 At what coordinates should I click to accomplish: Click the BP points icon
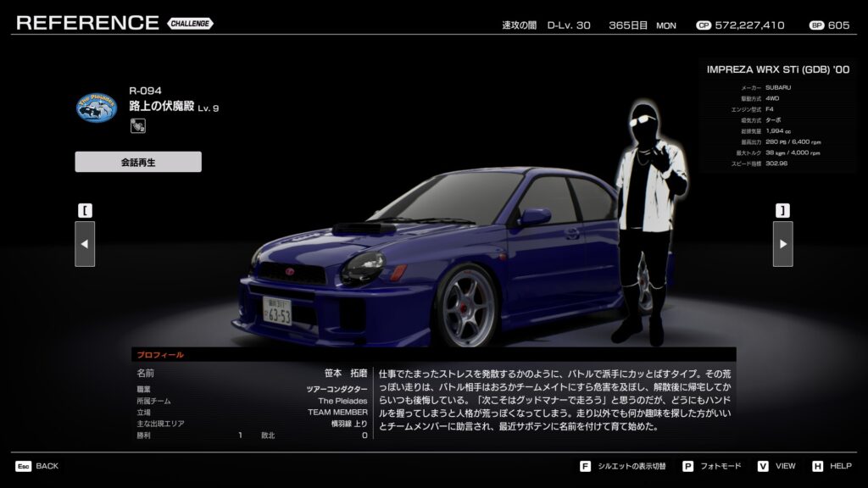tap(815, 25)
